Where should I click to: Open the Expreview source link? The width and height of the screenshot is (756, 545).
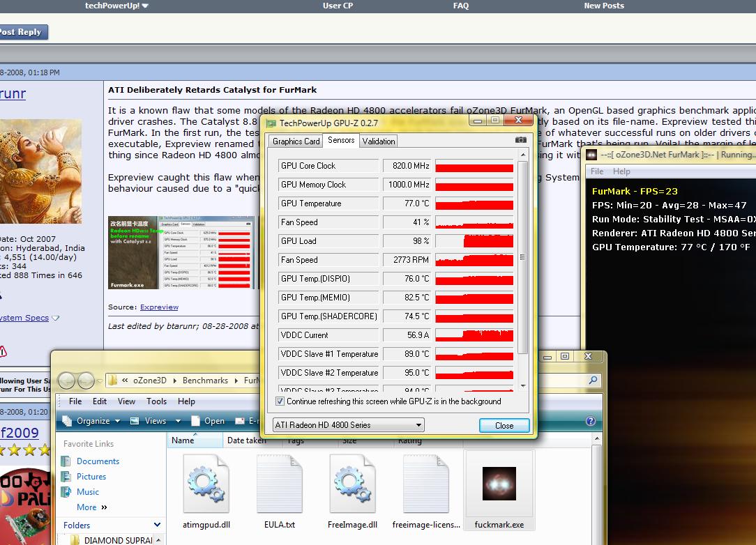point(159,307)
